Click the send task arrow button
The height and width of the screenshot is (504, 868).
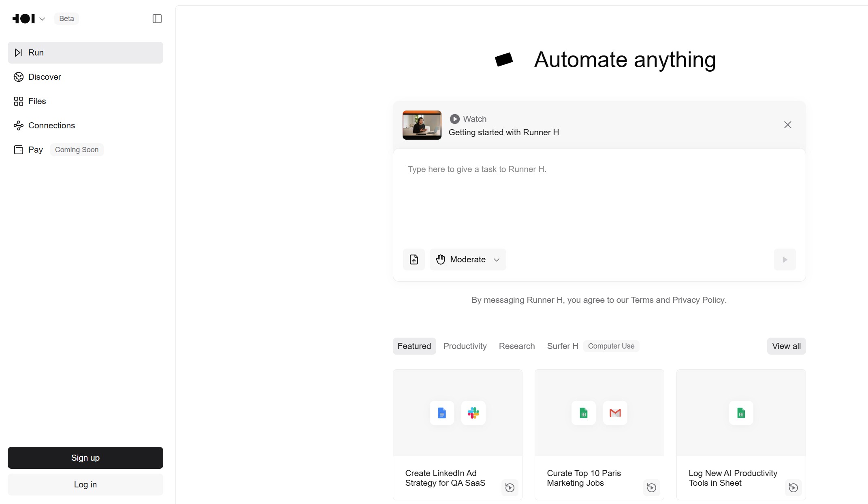pyautogui.click(x=785, y=259)
